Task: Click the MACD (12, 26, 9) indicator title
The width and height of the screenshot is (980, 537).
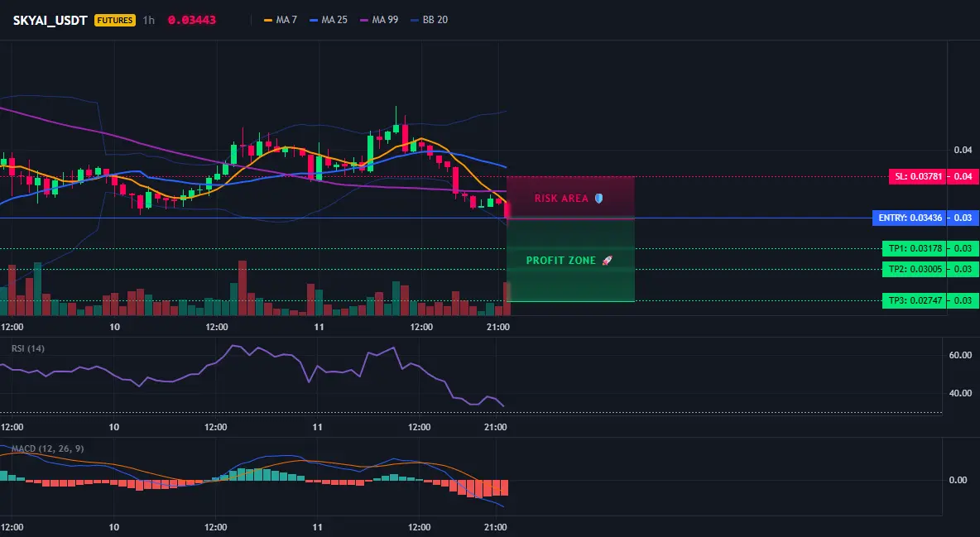Action: tap(47, 448)
